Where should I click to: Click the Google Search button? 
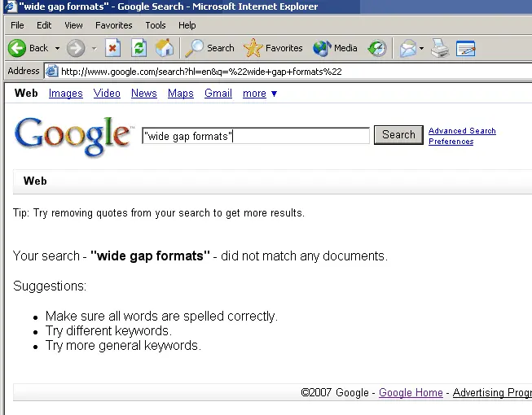pos(398,135)
